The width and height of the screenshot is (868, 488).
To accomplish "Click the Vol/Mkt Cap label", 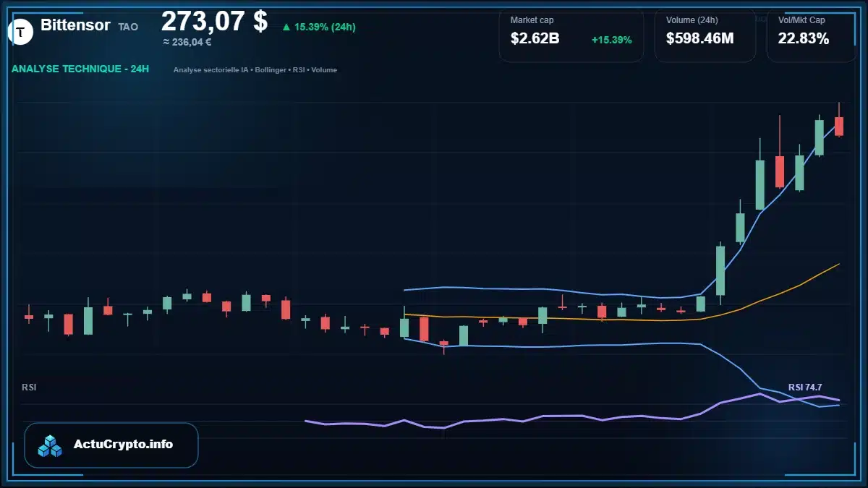I will (x=801, y=20).
